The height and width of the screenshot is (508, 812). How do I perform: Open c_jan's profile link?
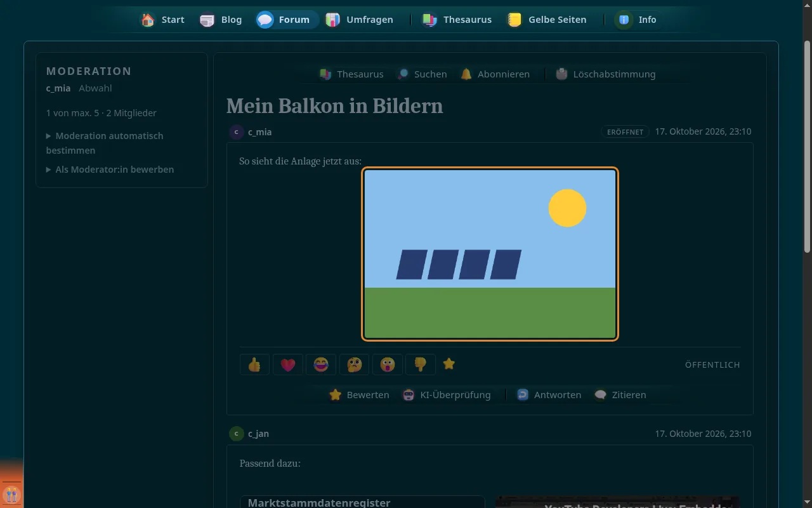pos(258,434)
